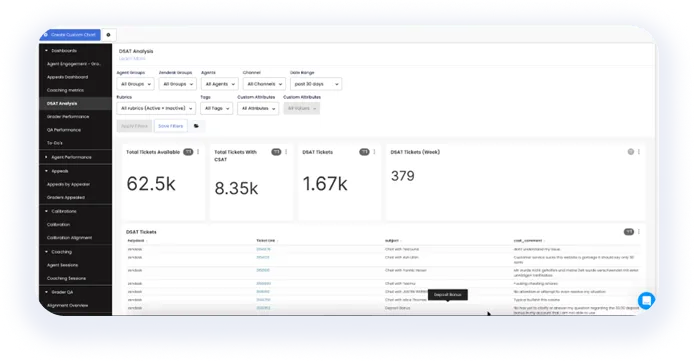
Task: Open Calibration Alignment page
Action: point(69,238)
